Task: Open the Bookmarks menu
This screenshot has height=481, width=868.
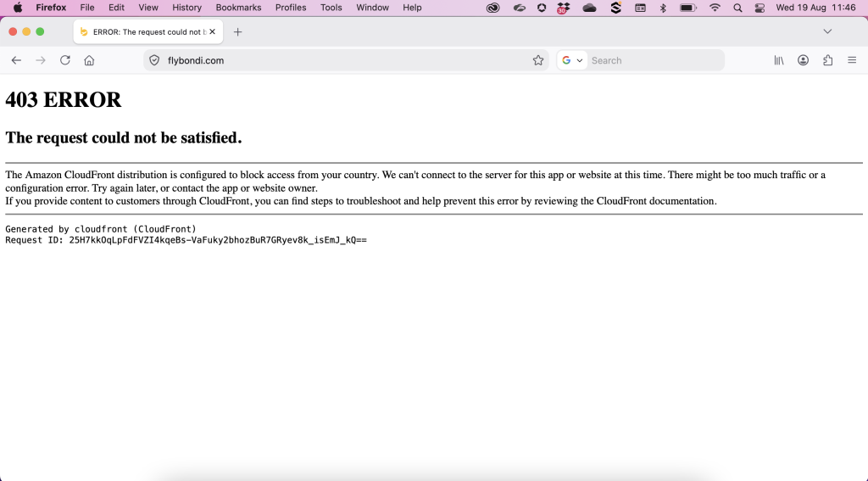Action: pos(238,8)
